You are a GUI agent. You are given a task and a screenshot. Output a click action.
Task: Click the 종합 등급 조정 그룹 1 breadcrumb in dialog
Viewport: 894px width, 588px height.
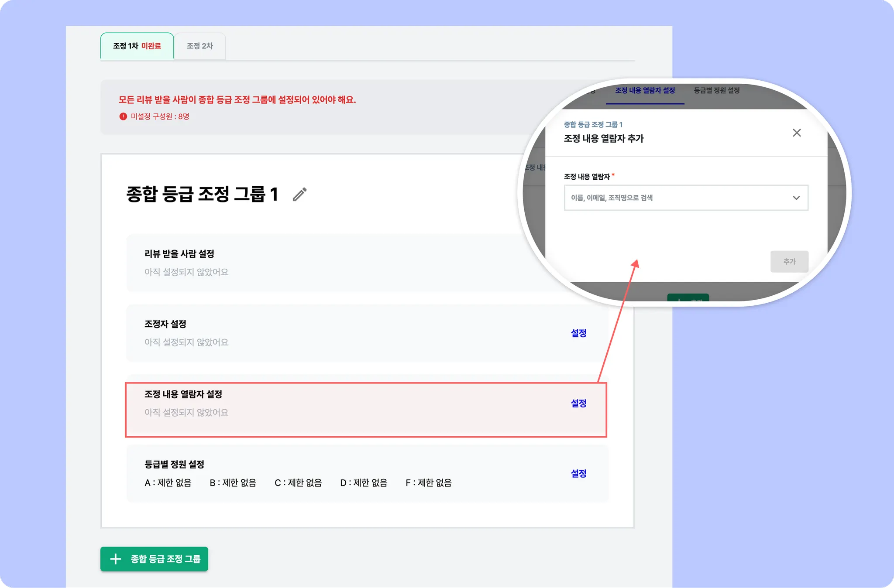pos(593,125)
